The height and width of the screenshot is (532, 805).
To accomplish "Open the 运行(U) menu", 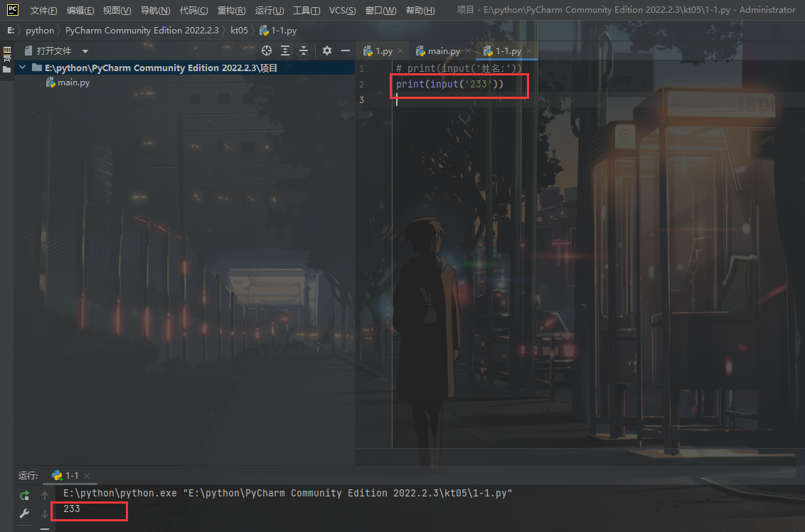I will 269,10.
